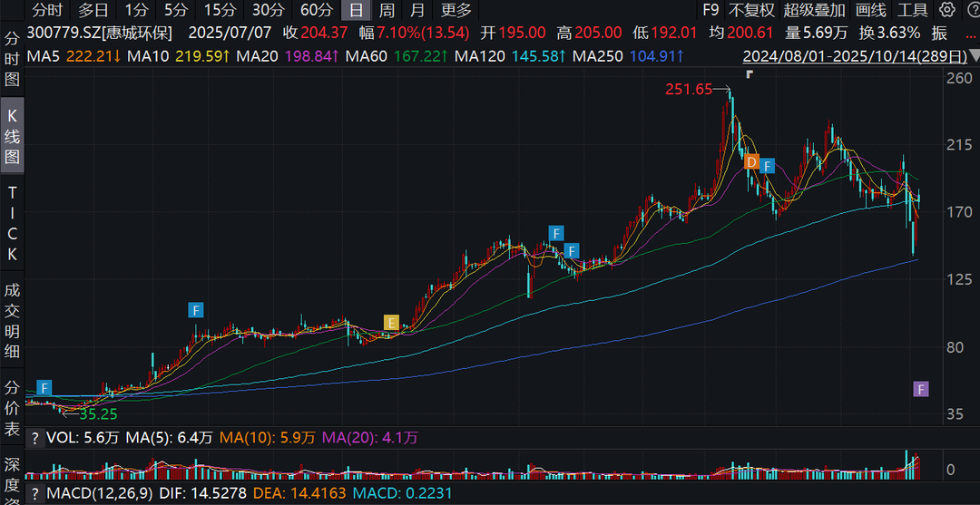Open the 更多 more periods dropdown
Screen dimensions: 980x505
click(x=456, y=10)
